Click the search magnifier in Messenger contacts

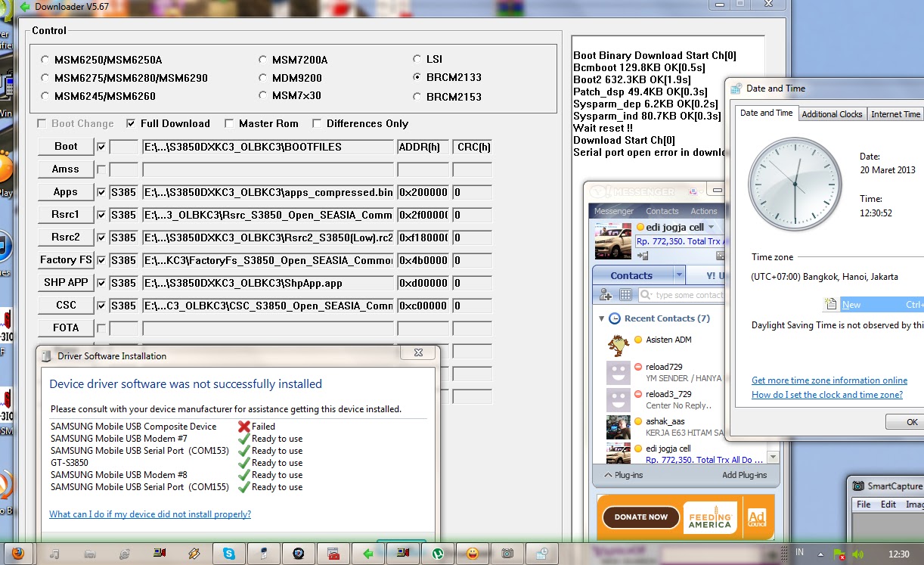646,294
